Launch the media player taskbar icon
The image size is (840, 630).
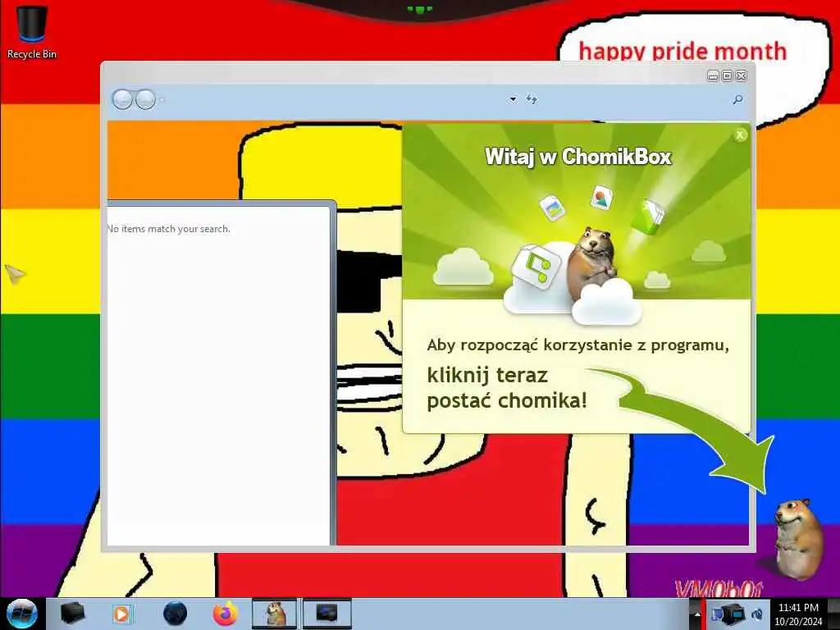click(x=122, y=614)
